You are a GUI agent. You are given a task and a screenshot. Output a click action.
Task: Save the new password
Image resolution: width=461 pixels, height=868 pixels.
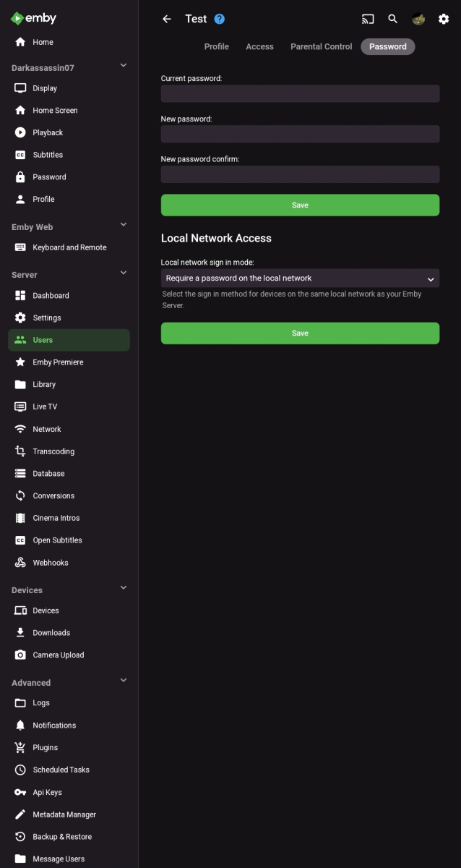[x=300, y=205]
